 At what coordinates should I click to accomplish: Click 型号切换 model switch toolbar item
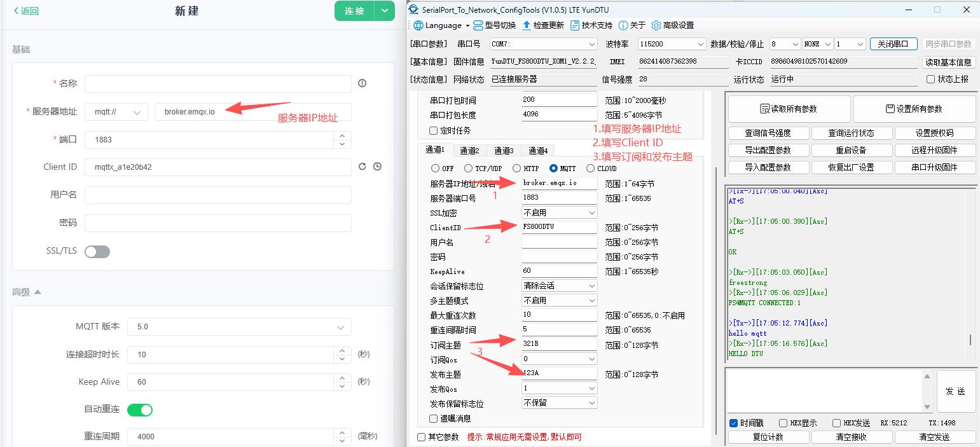(495, 25)
